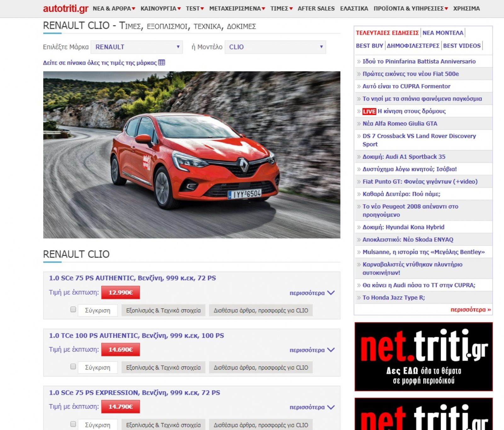Click the 12.990€ price button
This screenshot has height=430, width=504.
pos(120,292)
